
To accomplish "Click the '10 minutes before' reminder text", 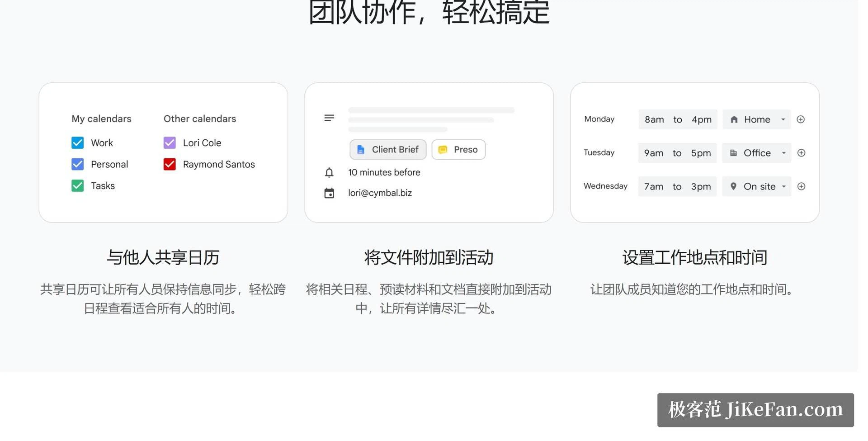I will pyautogui.click(x=384, y=172).
